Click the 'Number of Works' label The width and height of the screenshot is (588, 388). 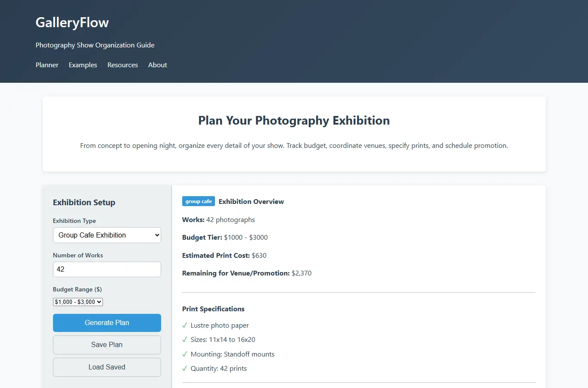pyautogui.click(x=78, y=255)
